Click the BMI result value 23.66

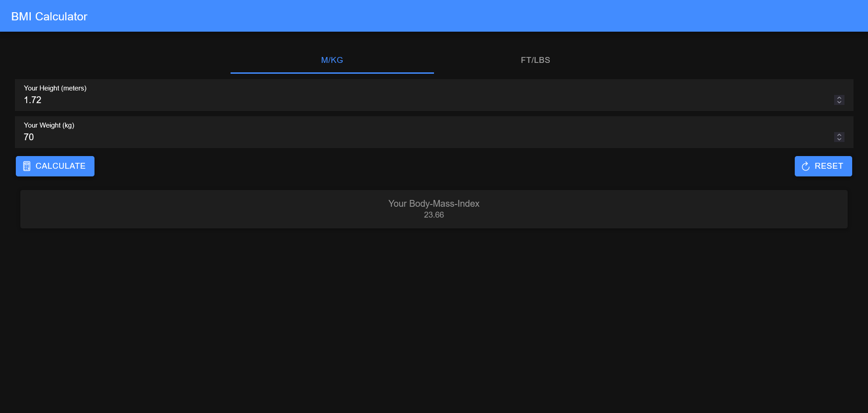point(434,215)
